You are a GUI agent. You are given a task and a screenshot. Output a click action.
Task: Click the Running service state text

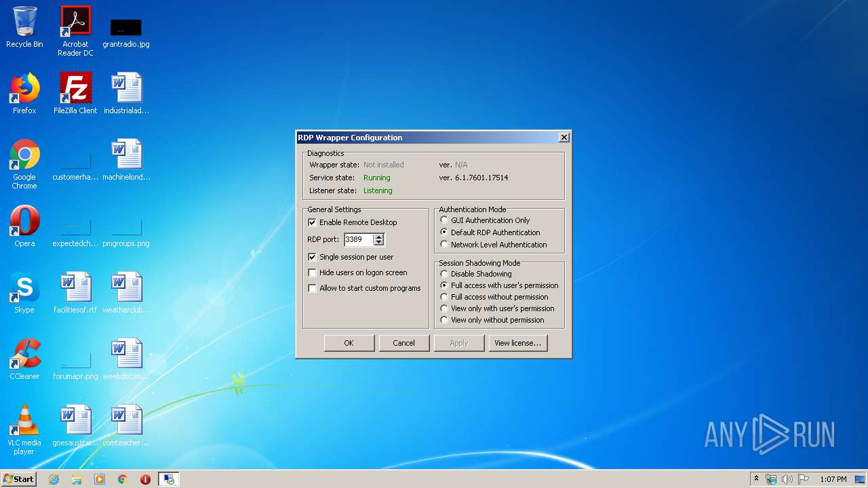coord(376,178)
